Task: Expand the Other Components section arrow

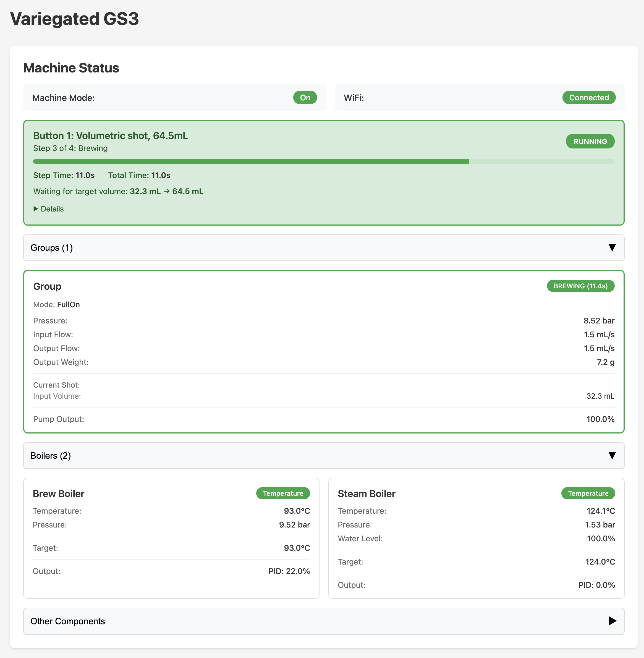Action: (612, 621)
